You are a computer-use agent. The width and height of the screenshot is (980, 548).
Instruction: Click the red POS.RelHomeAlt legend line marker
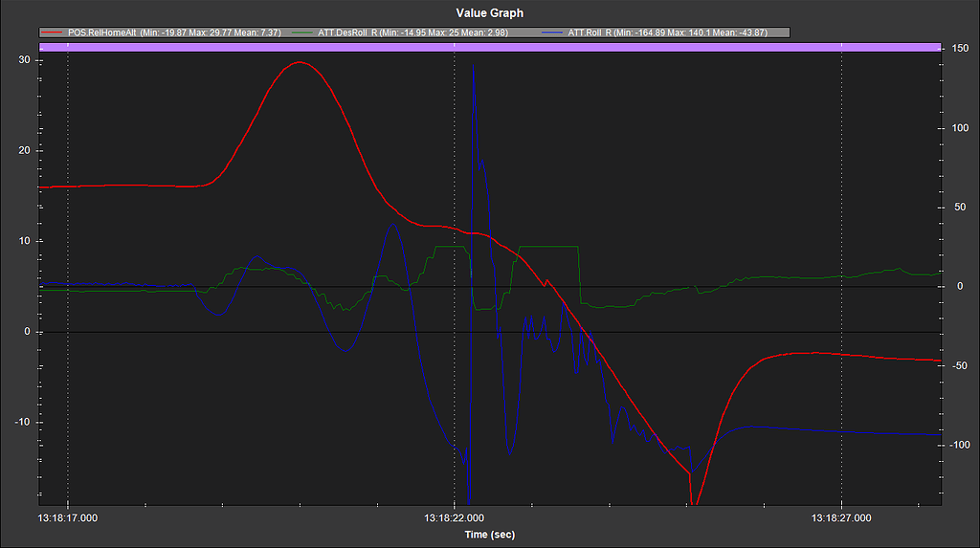pos(54,33)
